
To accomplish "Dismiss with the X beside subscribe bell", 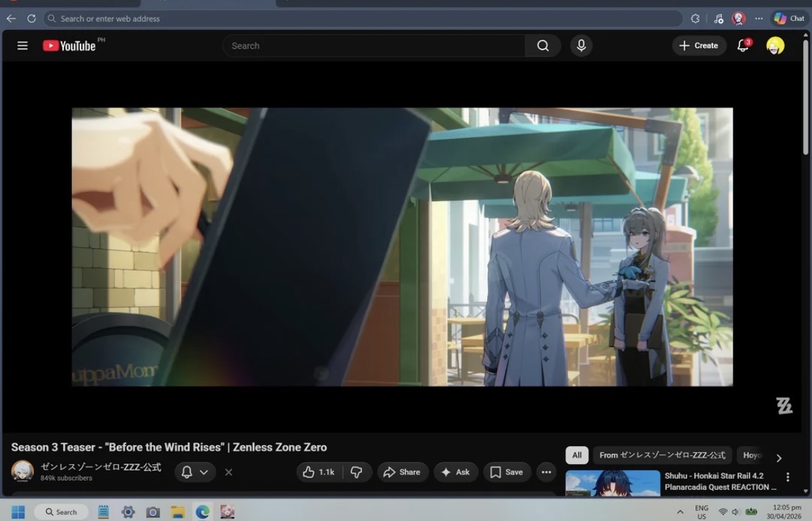I will [x=228, y=472].
